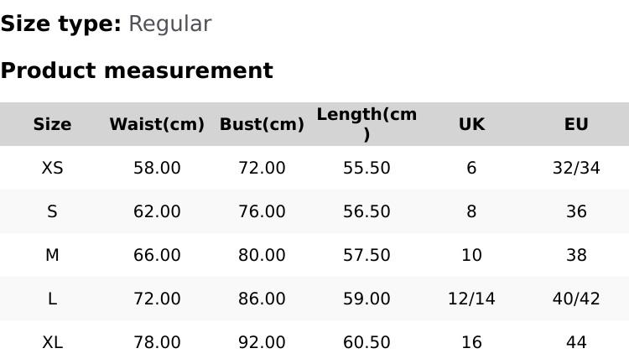Select the XL size row label

point(52,342)
